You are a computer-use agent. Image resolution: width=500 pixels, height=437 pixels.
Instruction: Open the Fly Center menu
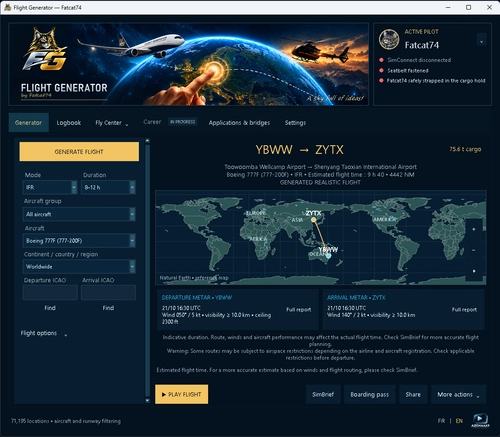click(x=111, y=123)
